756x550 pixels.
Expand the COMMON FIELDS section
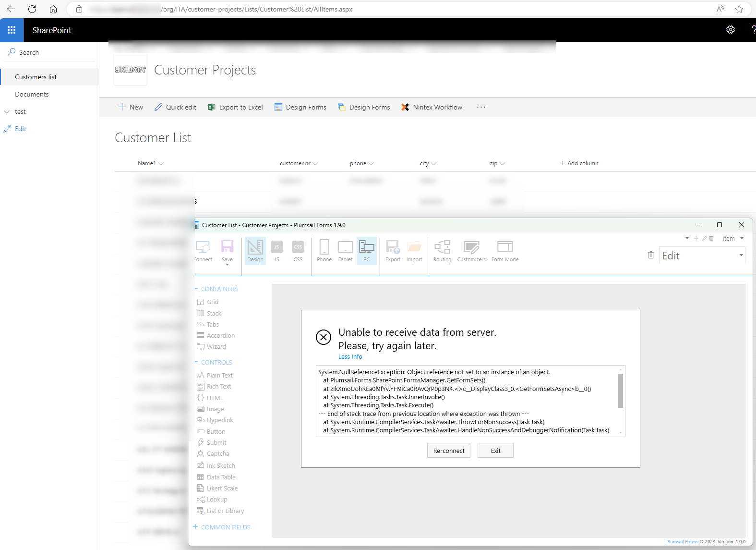[196, 527]
